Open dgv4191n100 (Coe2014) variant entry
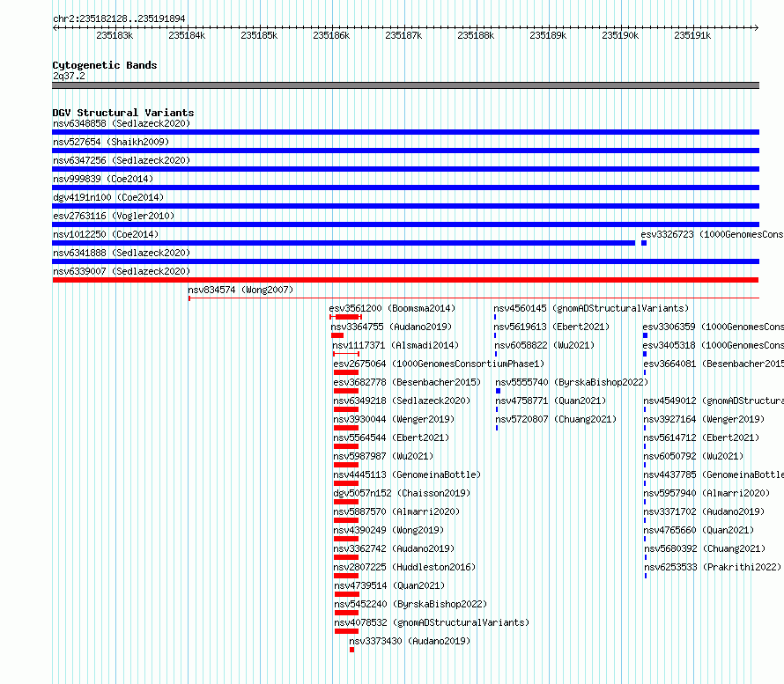The height and width of the screenshot is (684, 784). coord(108,197)
